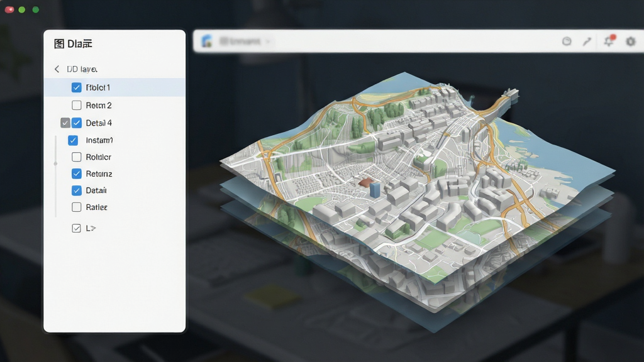Select the Retm 2 layer label
Screen dimensions: 644x362
coord(99,106)
